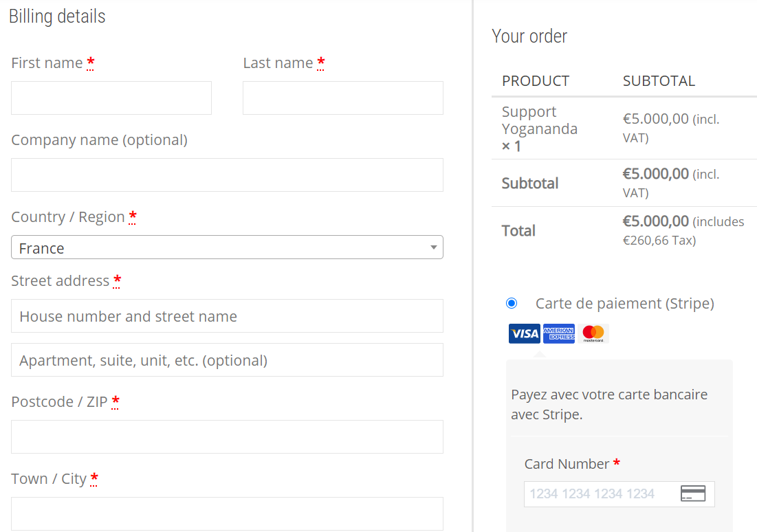Click the dropdown arrow beside France

click(433, 247)
